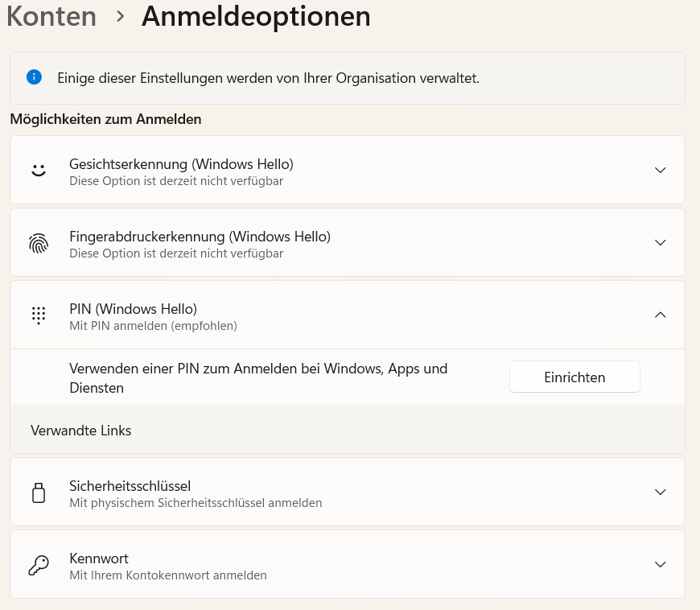
Task: Click the Anmeldeoptionen page heading
Action: (x=256, y=17)
